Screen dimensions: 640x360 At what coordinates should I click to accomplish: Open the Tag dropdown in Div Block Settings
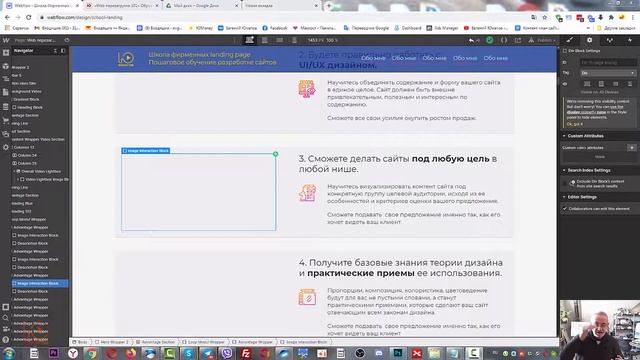[x=608, y=73]
